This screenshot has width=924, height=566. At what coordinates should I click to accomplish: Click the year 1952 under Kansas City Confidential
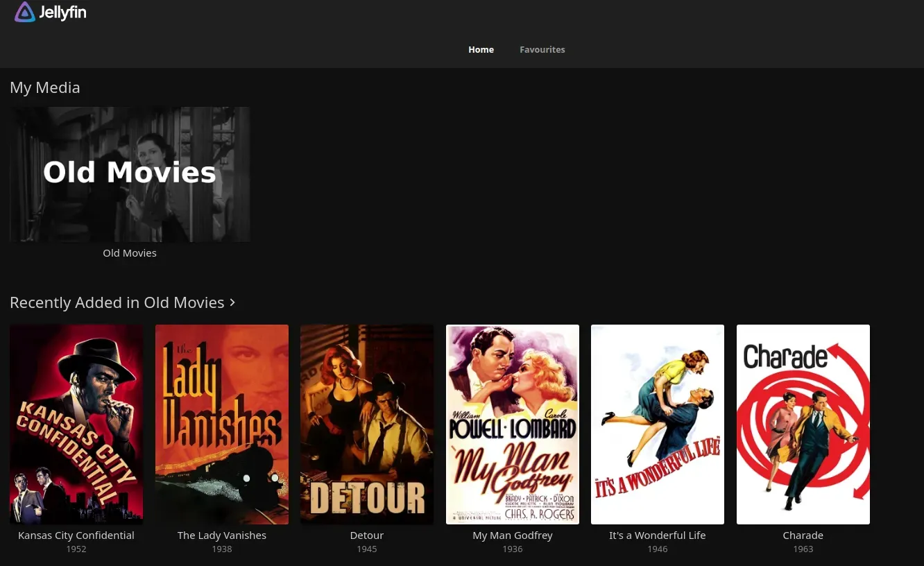coord(76,549)
